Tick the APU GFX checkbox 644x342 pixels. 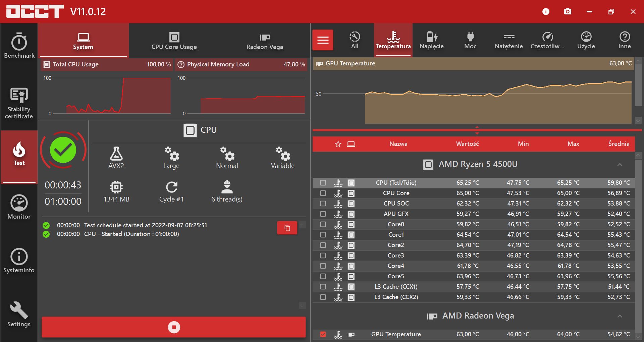(323, 214)
